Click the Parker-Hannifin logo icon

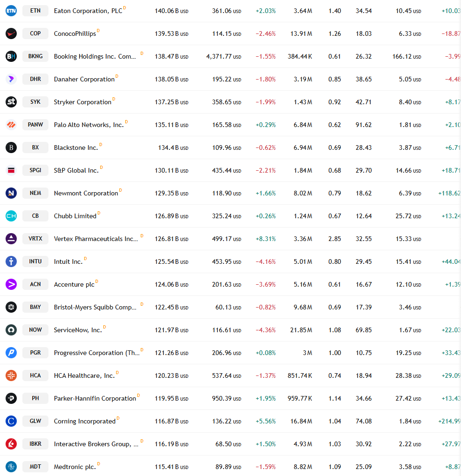[x=11, y=398]
